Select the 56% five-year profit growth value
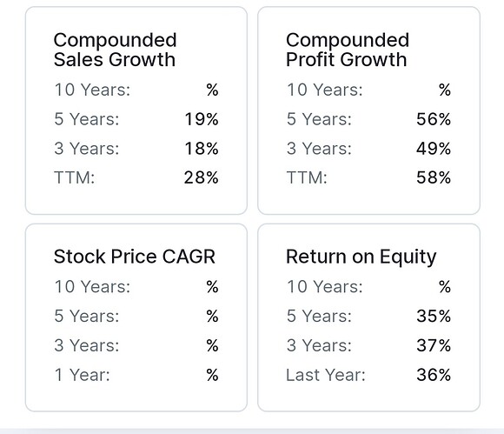The height and width of the screenshot is (434, 504). click(x=434, y=119)
